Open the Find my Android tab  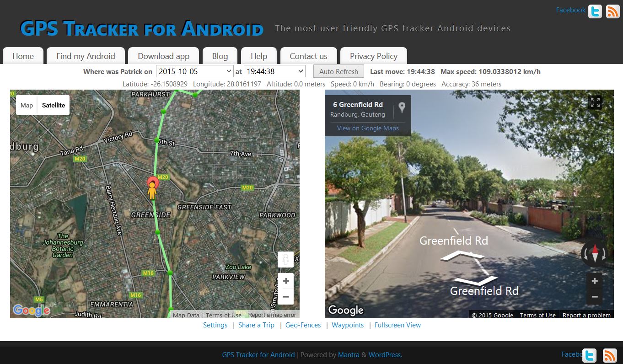(86, 56)
